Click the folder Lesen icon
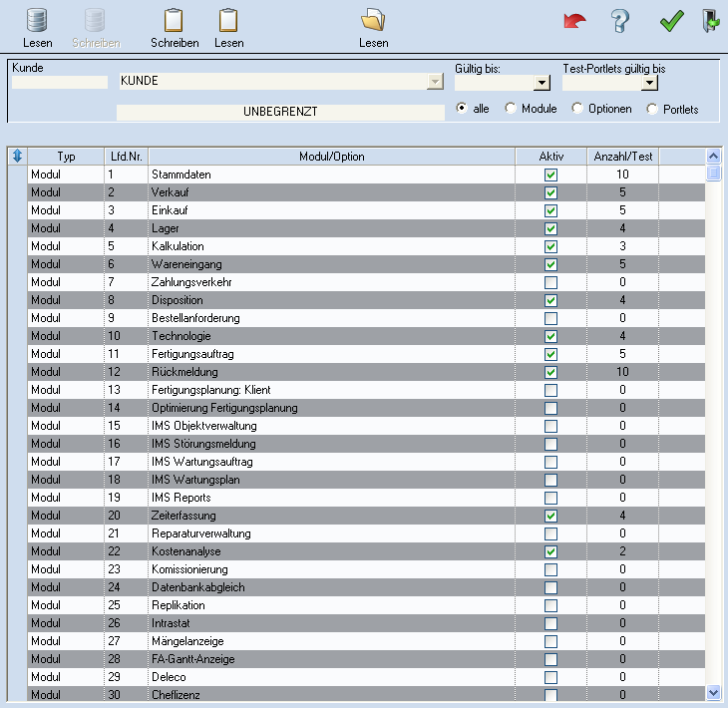 [x=373, y=21]
